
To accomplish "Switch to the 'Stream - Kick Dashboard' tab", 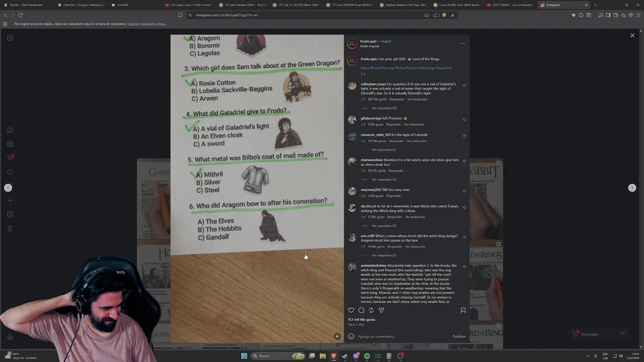I will point(26,5).
